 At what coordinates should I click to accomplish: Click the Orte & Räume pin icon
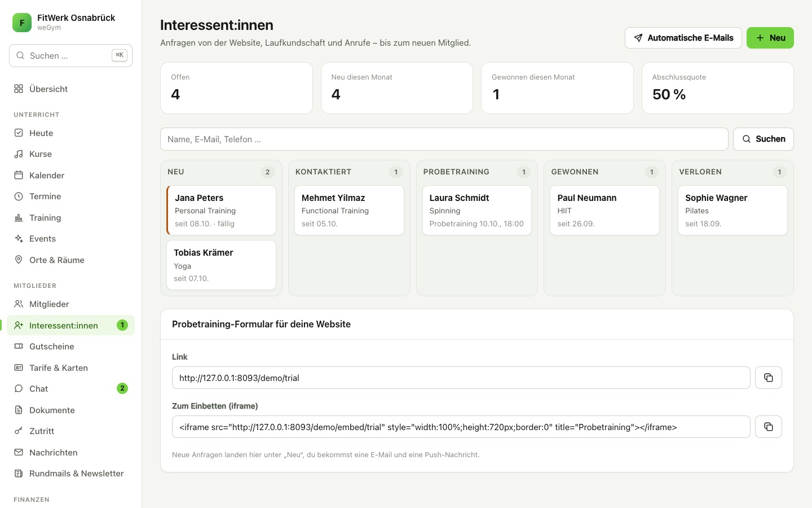(19, 260)
